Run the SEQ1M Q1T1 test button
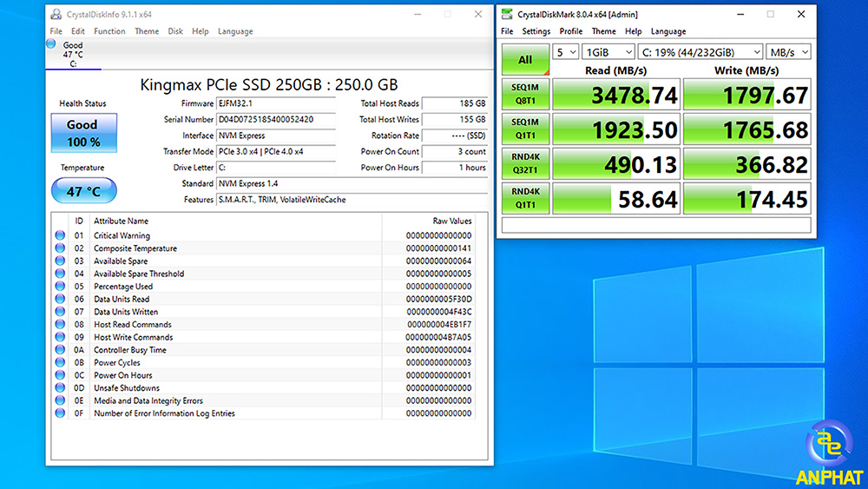The height and width of the screenshot is (489, 868). point(525,129)
